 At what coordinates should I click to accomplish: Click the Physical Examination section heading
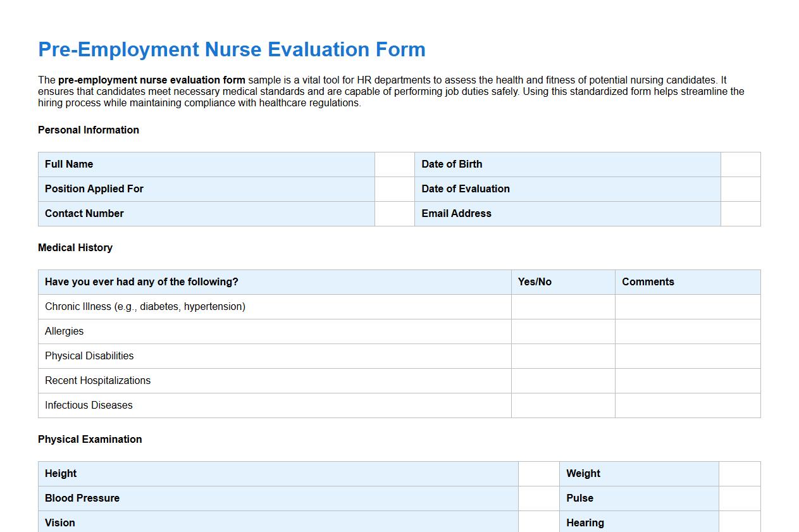click(x=90, y=439)
